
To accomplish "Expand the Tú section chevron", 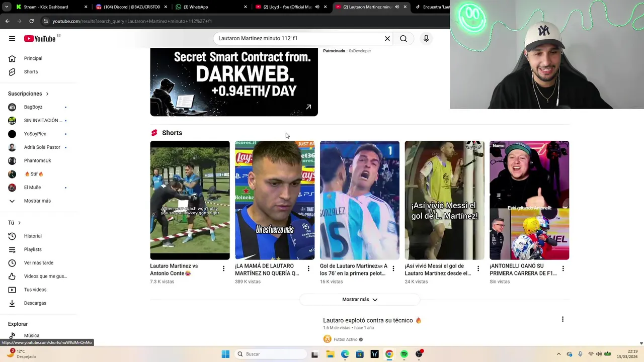I will 20,223.
